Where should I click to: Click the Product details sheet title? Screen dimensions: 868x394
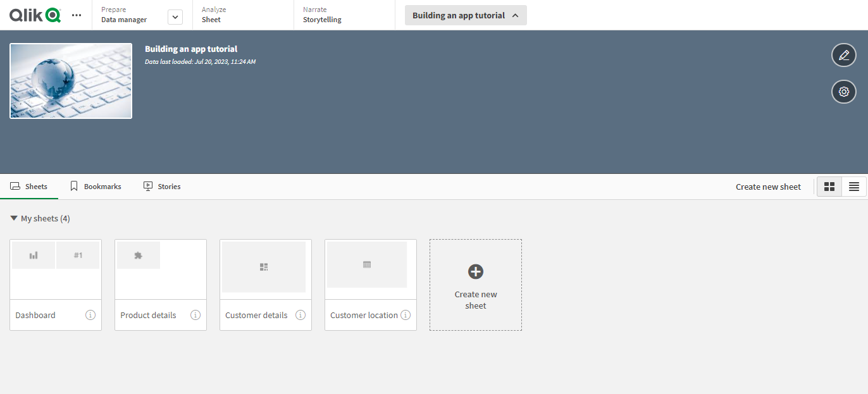148,315
